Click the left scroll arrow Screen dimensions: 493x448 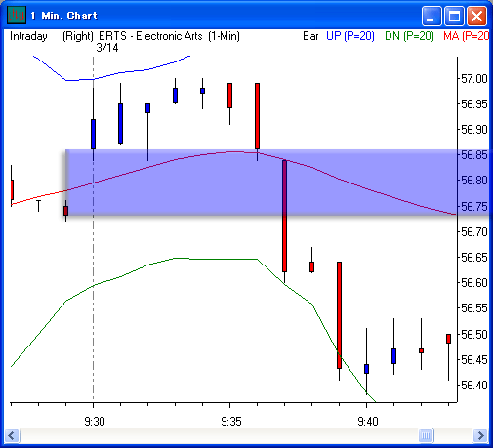[x=13, y=435]
